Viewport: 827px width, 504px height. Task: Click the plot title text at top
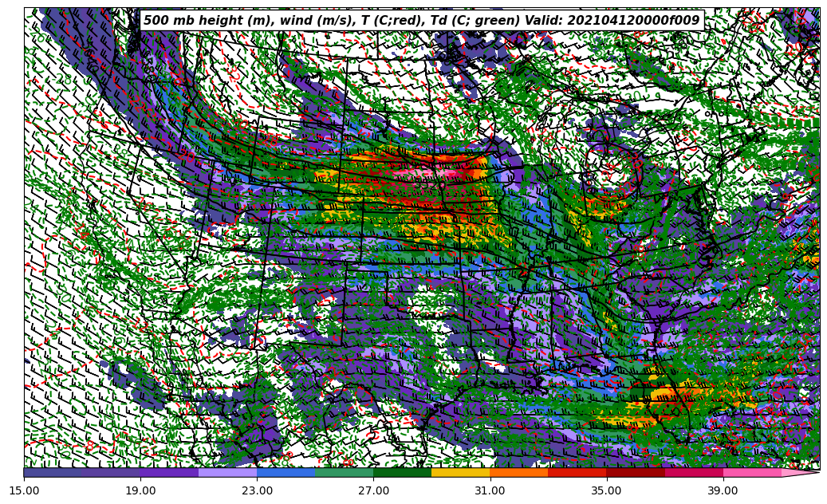[x=421, y=21]
